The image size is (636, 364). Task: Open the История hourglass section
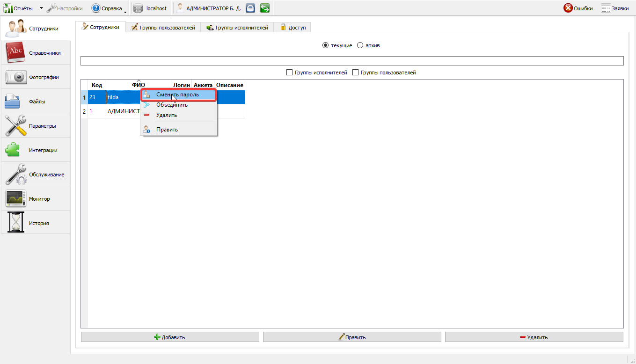point(36,223)
